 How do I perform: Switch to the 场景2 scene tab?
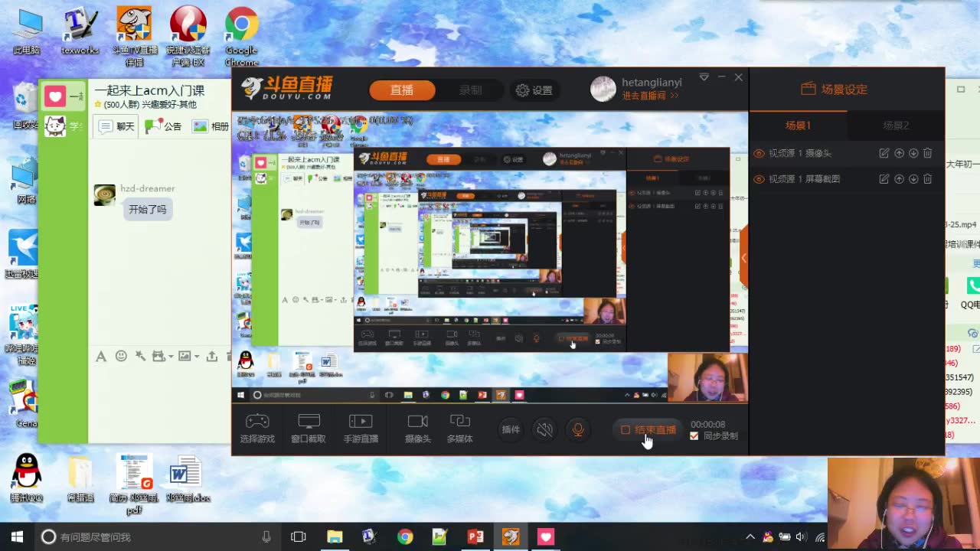(x=896, y=126)
